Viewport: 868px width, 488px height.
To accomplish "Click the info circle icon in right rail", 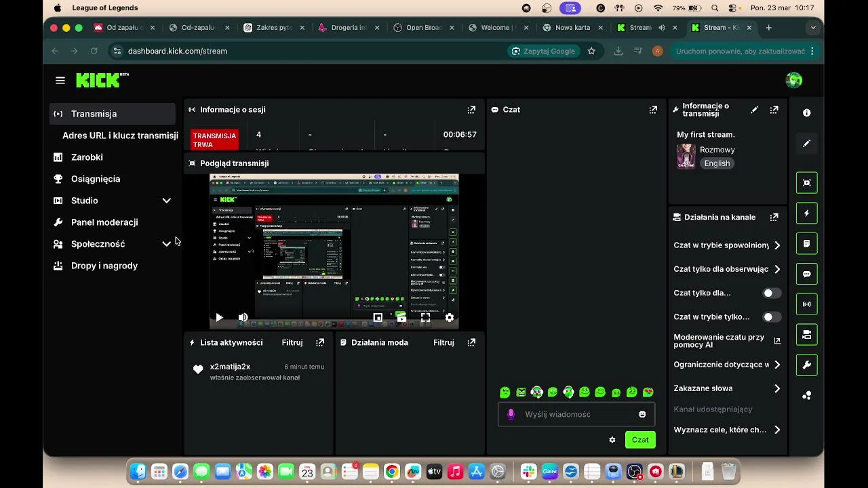I will tap(807, 113).
